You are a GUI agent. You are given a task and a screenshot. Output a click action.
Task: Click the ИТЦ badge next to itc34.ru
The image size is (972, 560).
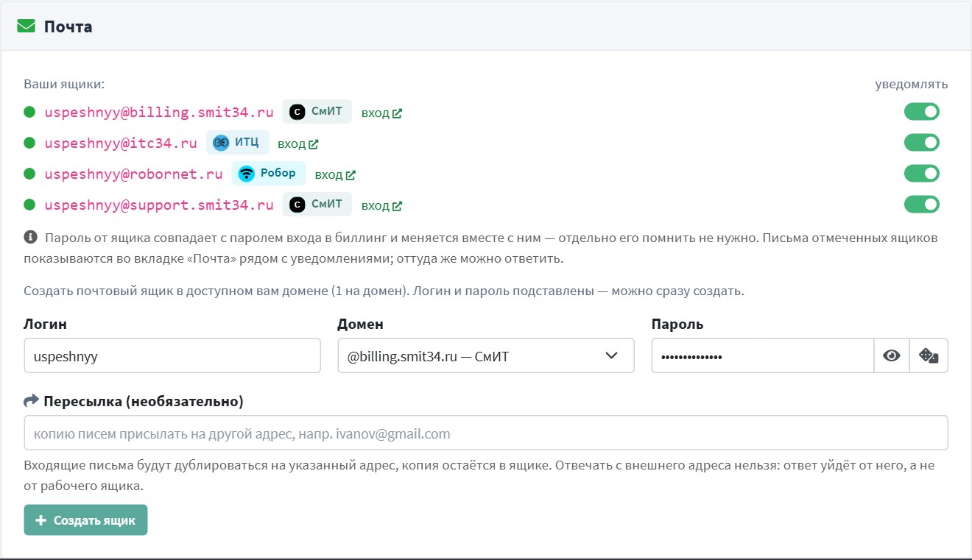point(237,143)
